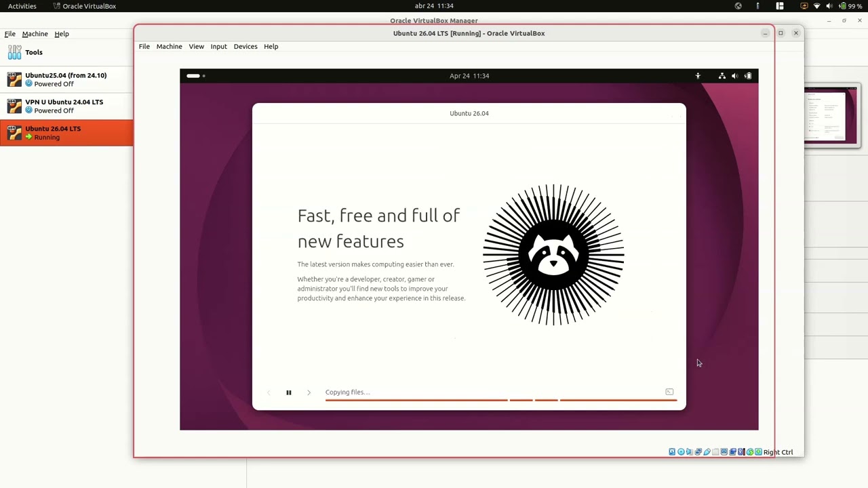Click host screen sharing tray icon

click(804, 5)
